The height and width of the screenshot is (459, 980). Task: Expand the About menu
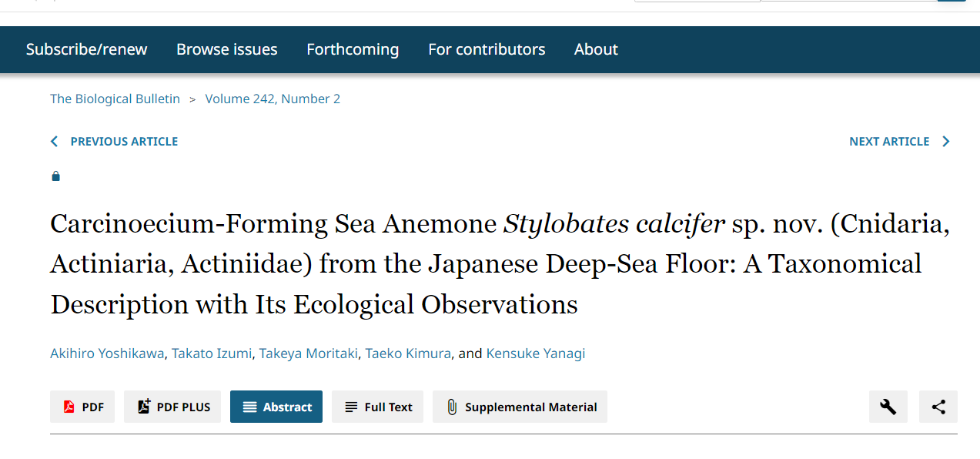[596, 49]
